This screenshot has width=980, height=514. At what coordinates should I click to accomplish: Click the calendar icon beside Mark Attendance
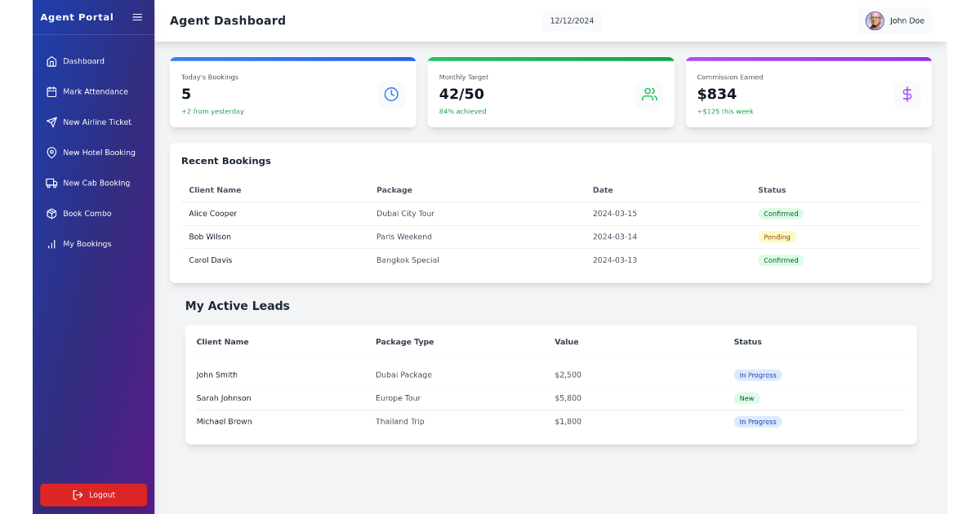pyautogui.click(x=51, y=91)
